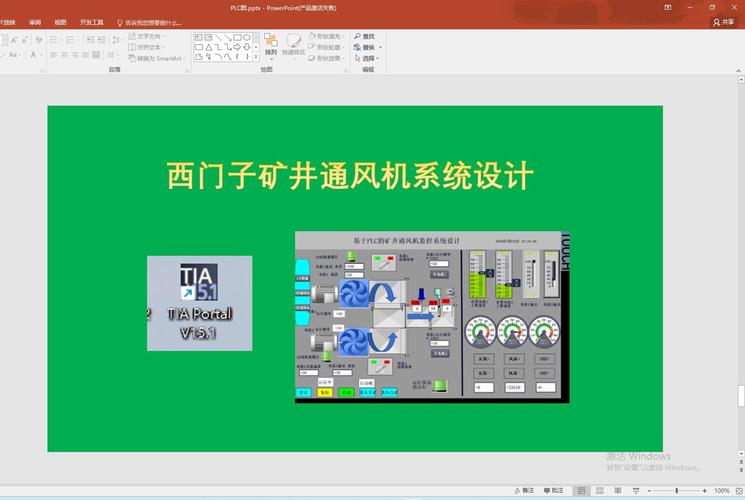Open Select (选择) dropdown
This screenshot has height=500, width=745.
coord(367,58)
